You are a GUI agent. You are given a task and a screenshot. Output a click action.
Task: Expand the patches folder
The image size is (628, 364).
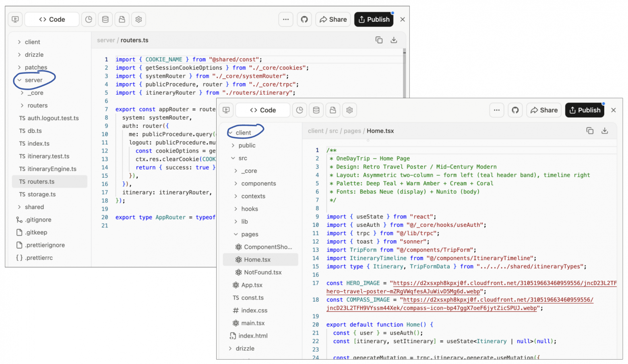(35, 67)
